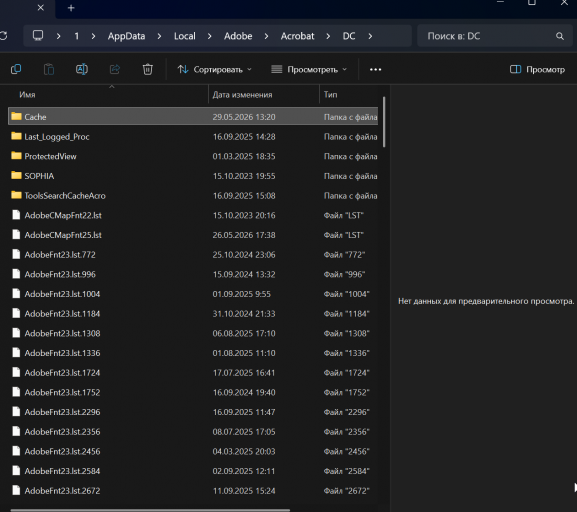The image size is (577, 512).
Task: Click file icon of AdobeFnt23.lst.1752
Action: 16,392
